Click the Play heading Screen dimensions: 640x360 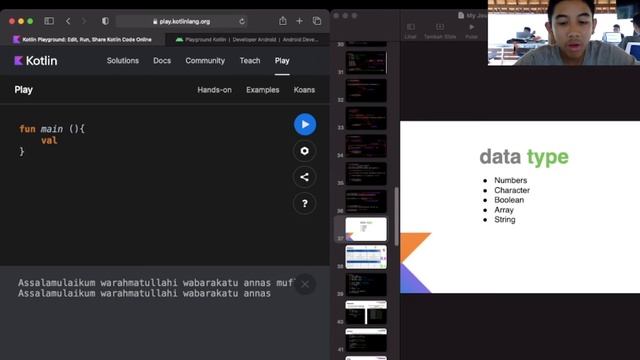(24, 90)
